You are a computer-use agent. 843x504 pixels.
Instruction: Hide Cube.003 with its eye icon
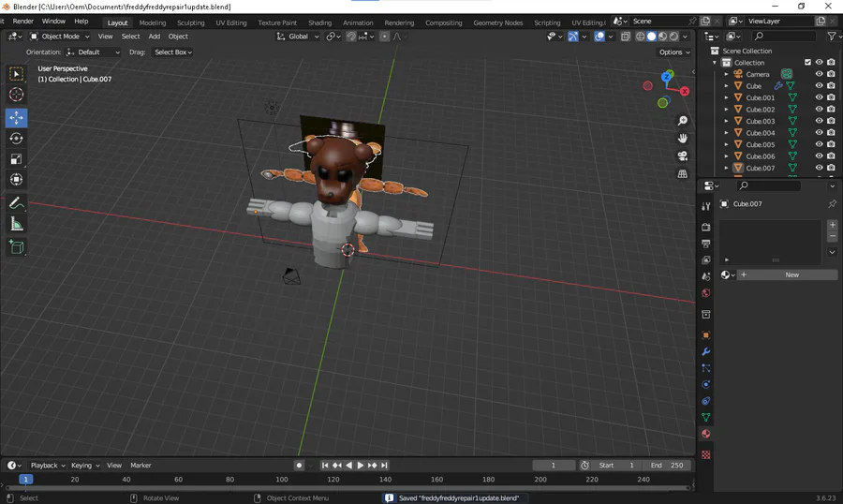(819, 121)
